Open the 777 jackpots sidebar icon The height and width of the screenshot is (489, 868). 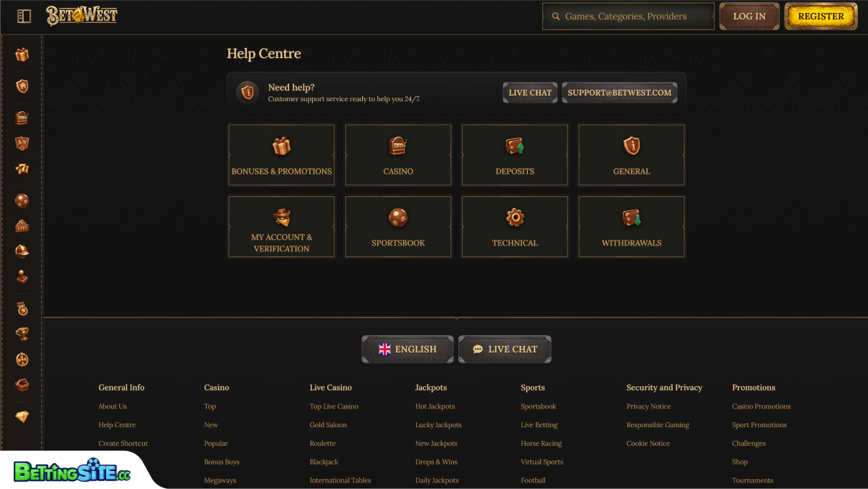(22, 169)
